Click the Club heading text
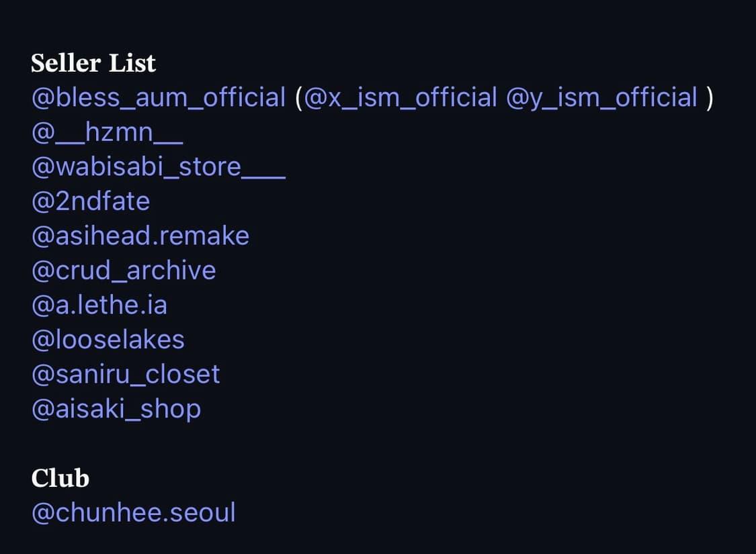 tap(60, 478)
